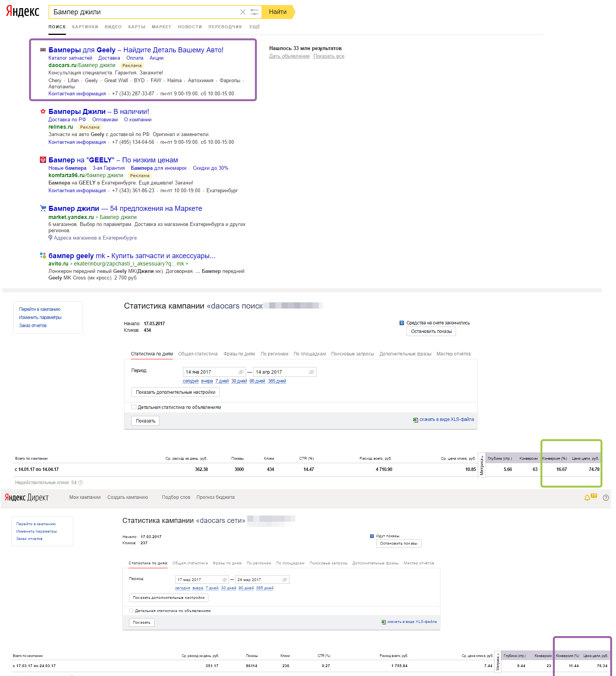This screenshot has height=676, width=616.
Task: Open Мастер отчётов tab in daocars поиск
Action: pos(454,354)
